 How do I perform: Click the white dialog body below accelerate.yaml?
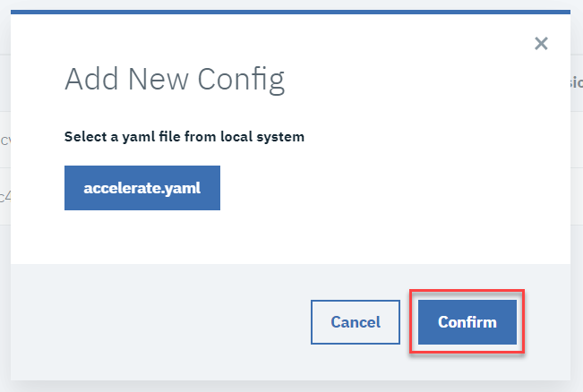pyautogui.click(x=269, y=237)
